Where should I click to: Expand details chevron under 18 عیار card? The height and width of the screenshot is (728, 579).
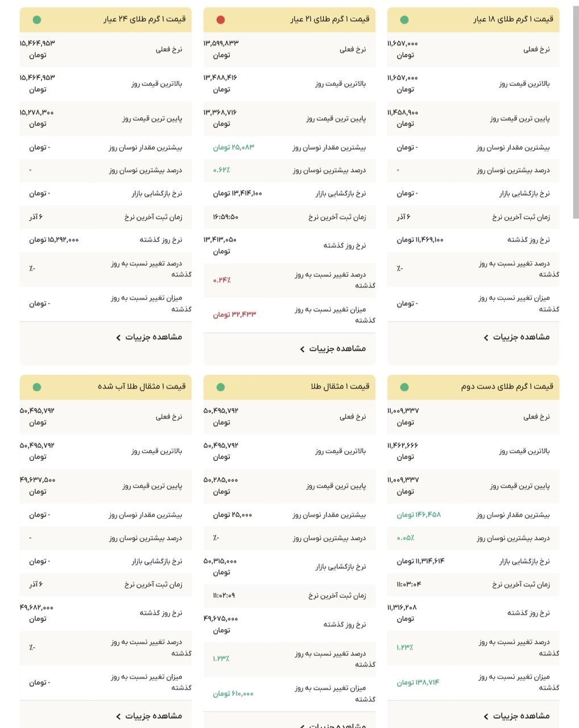coord(485,337)
